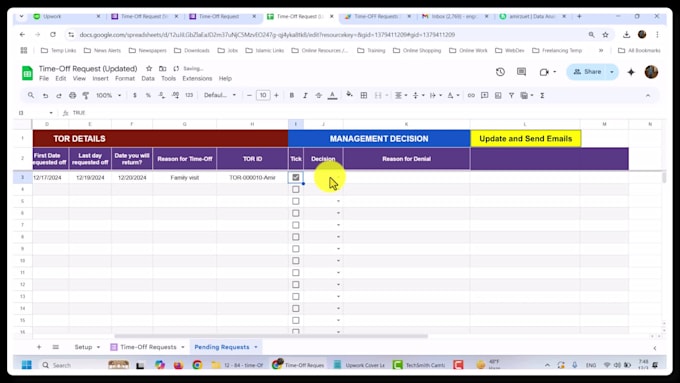
Task: Open the Setup tab menu arrow
Action: (98, 347)
